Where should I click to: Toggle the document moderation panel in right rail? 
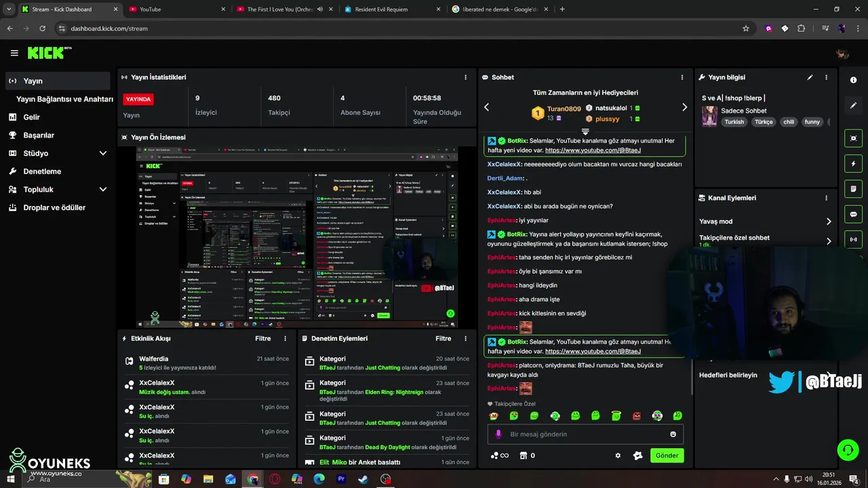(853, 188)
